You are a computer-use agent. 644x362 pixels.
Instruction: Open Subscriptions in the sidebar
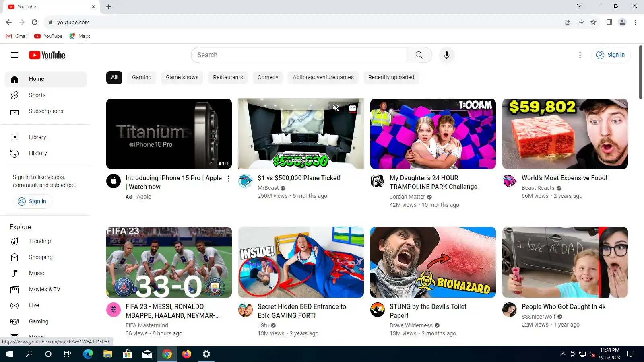point(46,111)
